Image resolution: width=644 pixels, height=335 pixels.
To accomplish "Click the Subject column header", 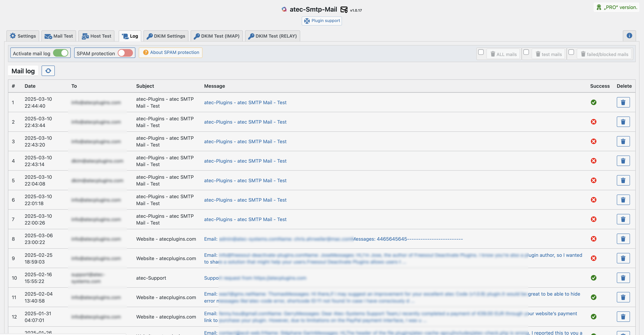I will click(145, 86).
